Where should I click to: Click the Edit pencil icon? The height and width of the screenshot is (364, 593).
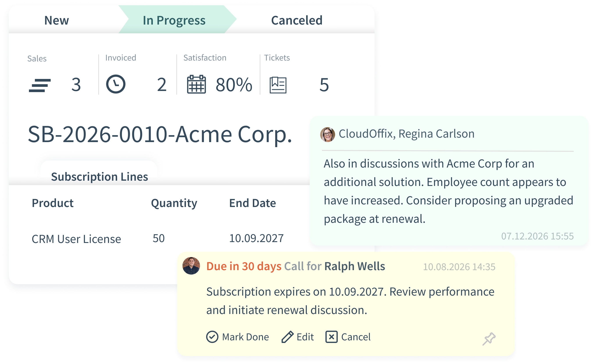point(287,337)
